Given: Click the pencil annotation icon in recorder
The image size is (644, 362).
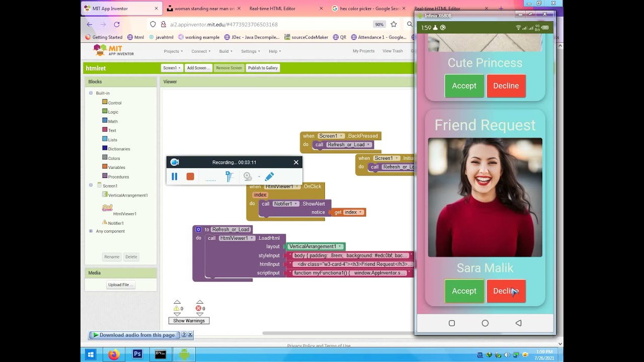Looking at the screenshot, I should point(269,176).
